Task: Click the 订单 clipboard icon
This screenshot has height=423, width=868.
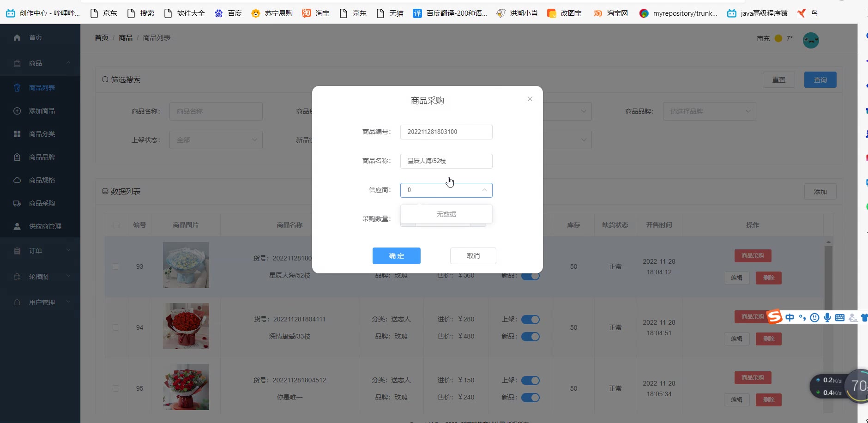Action: click(17, 251)
